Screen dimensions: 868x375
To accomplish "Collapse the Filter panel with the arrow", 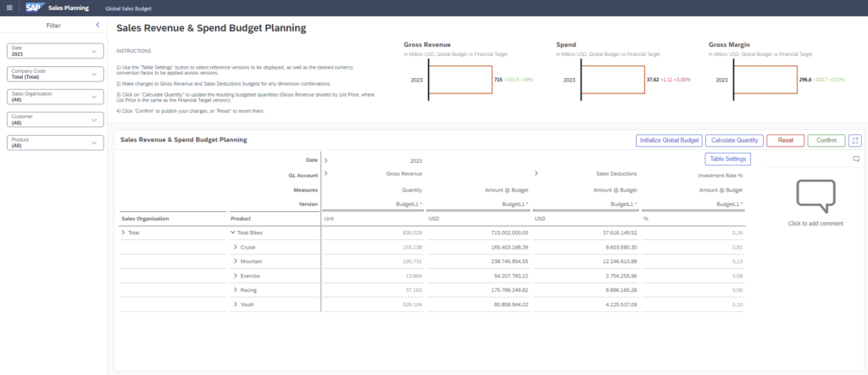I will pos(97,25).
